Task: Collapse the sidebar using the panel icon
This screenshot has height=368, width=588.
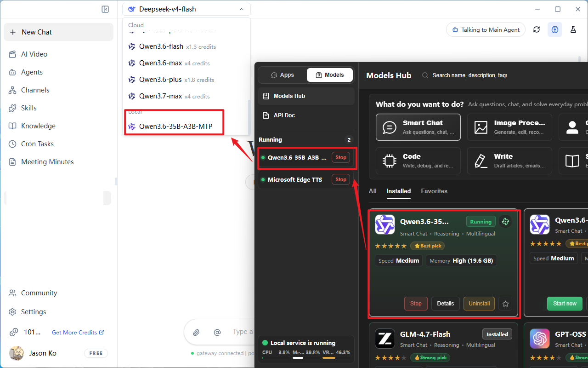Action: [105, 9]
